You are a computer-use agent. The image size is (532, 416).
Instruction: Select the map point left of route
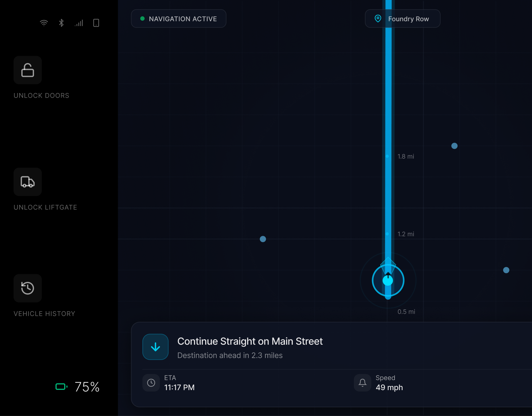(x=263, y=239)
